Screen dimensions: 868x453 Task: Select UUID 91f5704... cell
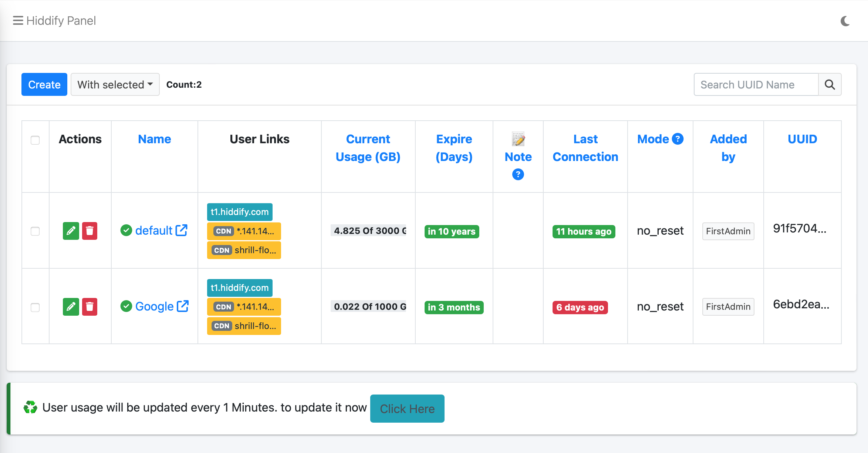click(x=800, y=229)
